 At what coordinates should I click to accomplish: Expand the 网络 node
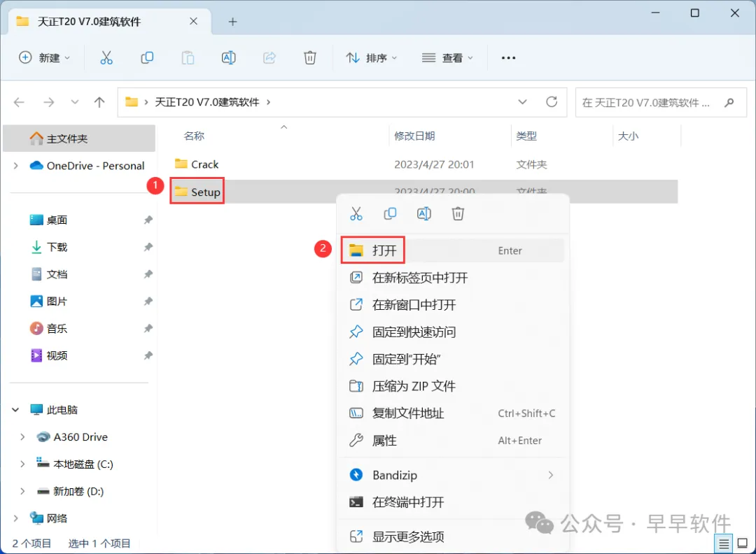[16, 518]
